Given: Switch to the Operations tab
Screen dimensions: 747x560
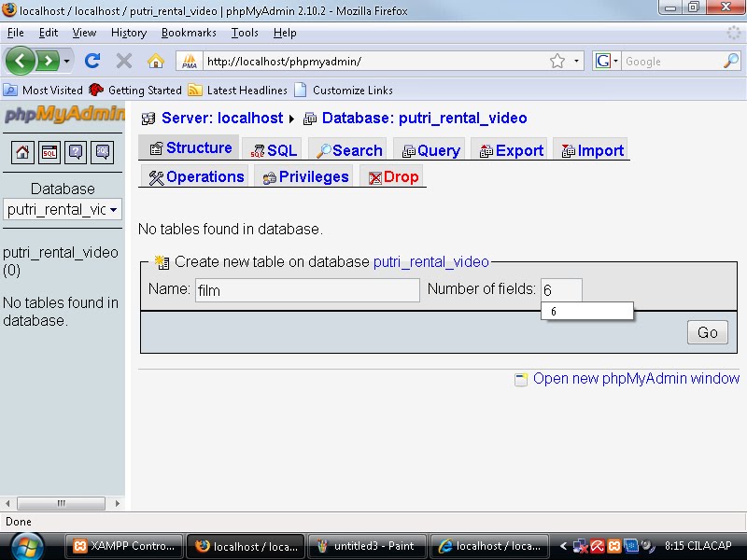Looking at the screenshot, I should pos(196,176).
